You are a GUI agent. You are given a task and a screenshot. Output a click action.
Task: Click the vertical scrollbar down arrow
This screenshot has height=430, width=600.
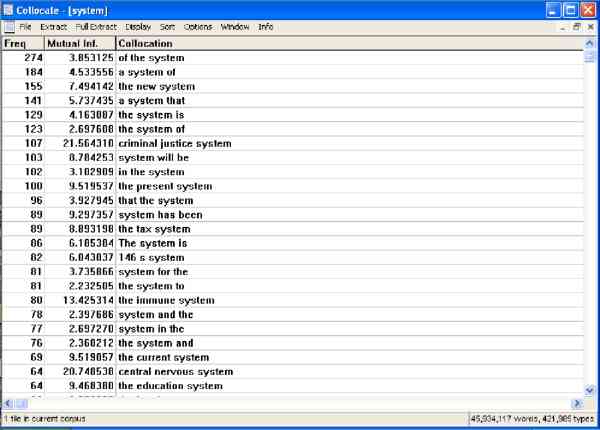(589, 389)
